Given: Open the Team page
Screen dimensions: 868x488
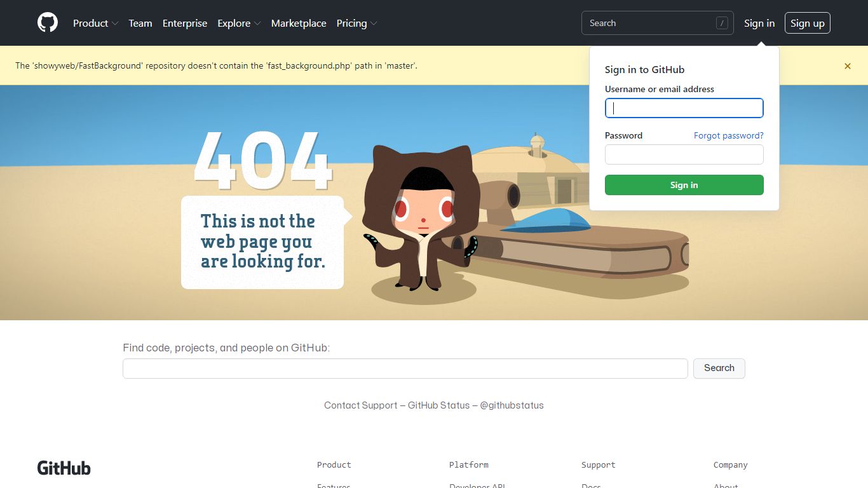Looking at the screenshot, I should pos(140,23).
